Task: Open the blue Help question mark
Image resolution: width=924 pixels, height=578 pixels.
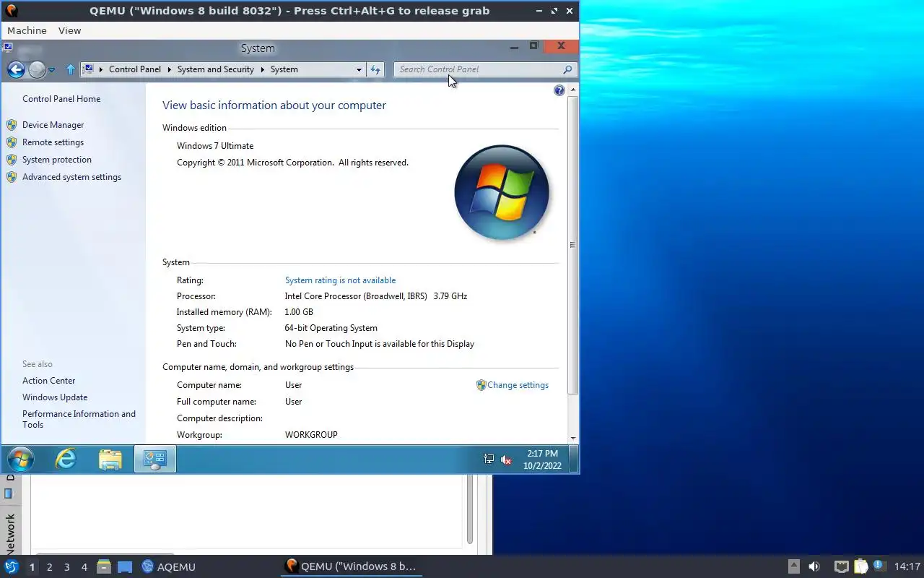Action: pos(559,90)
